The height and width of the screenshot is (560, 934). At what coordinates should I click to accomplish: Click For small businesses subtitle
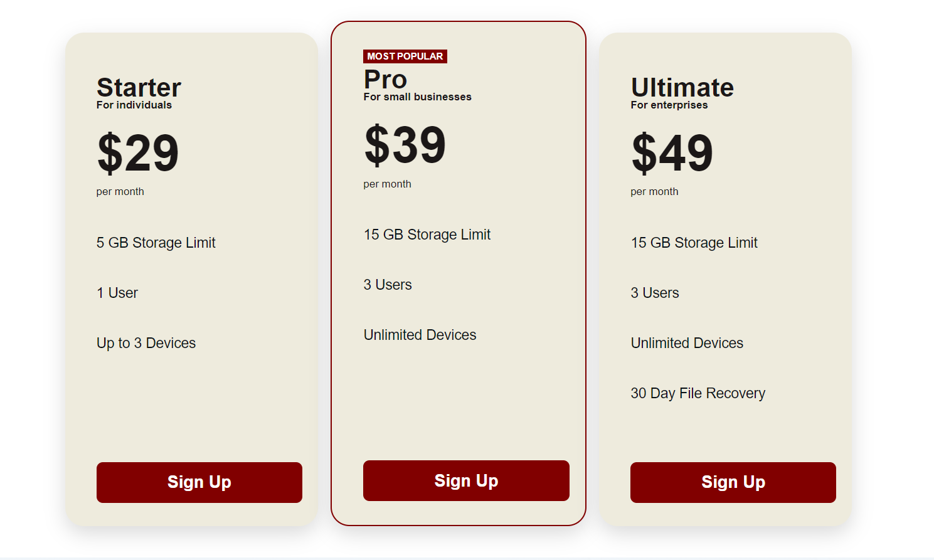(x=418, y=97)
